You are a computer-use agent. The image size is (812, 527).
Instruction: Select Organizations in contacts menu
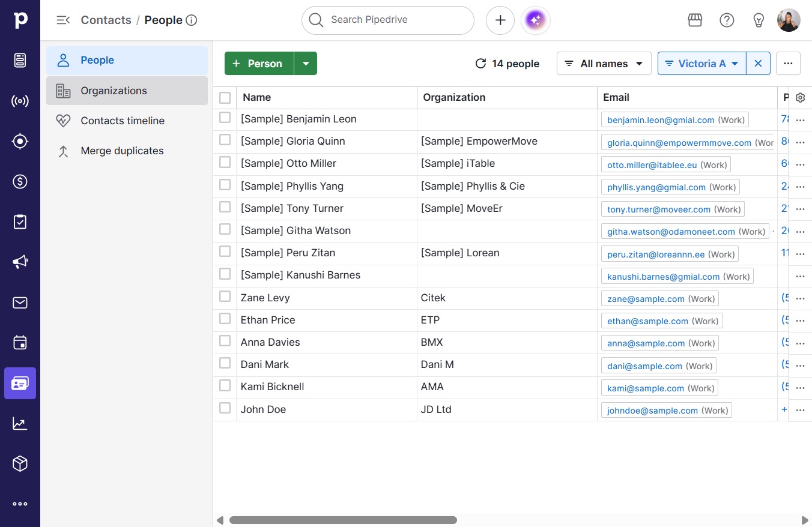click(x=127, y=91)
